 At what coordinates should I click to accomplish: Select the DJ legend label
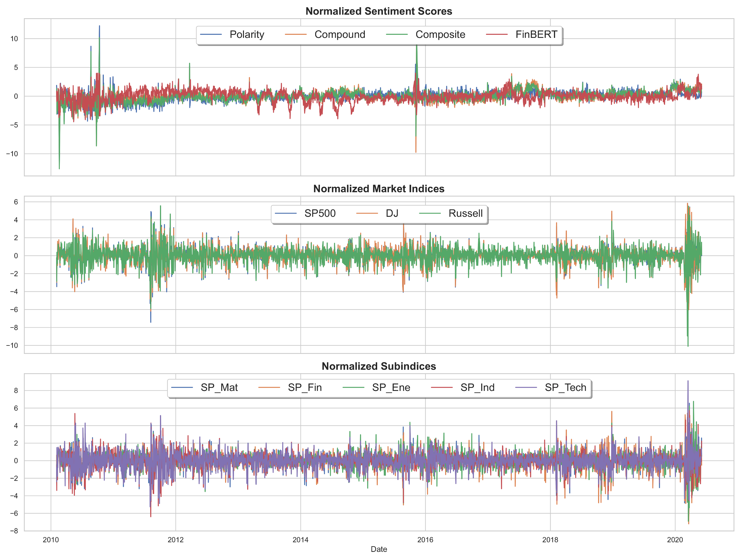[392, 213]
